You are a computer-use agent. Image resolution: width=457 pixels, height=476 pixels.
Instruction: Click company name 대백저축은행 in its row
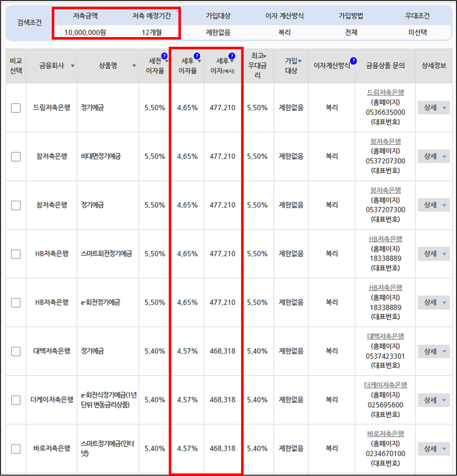point(52,351)
